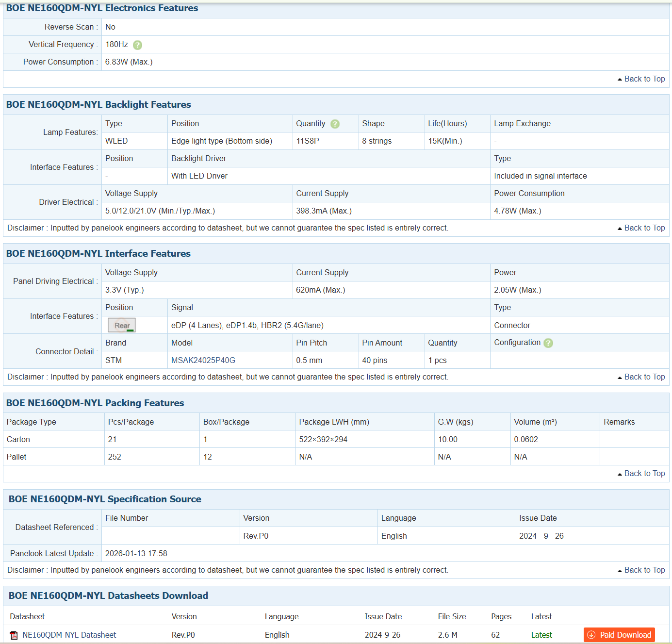
Task: Click the 8 strings shape value
Action: click(x=377, y=141)
